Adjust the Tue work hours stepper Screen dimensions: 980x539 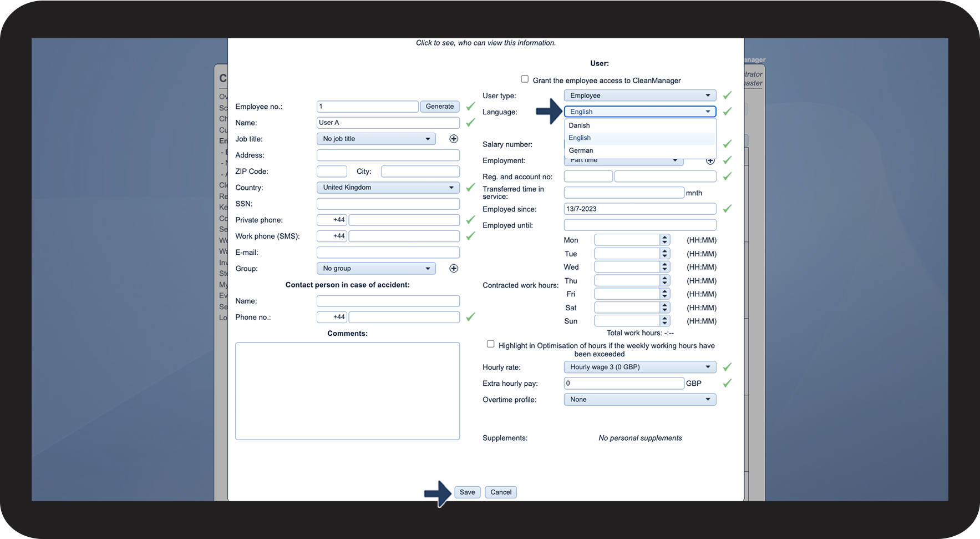665,254
